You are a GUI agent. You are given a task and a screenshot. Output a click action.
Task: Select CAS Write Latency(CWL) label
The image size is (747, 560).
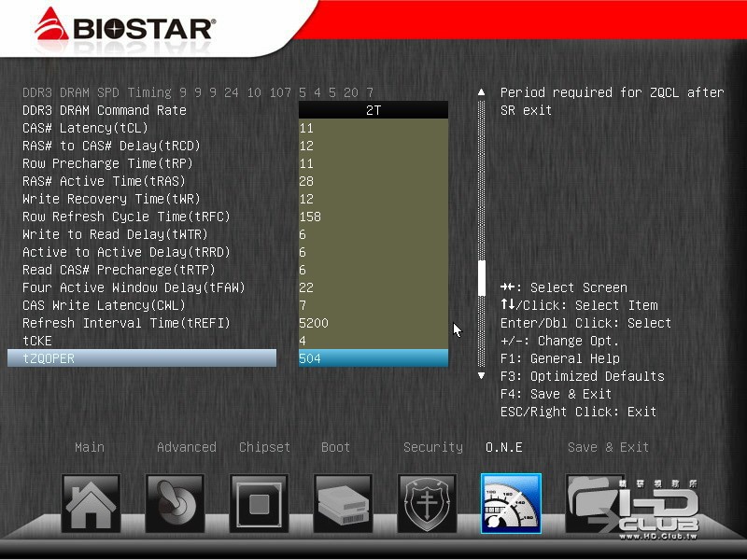tap(104, 305)
